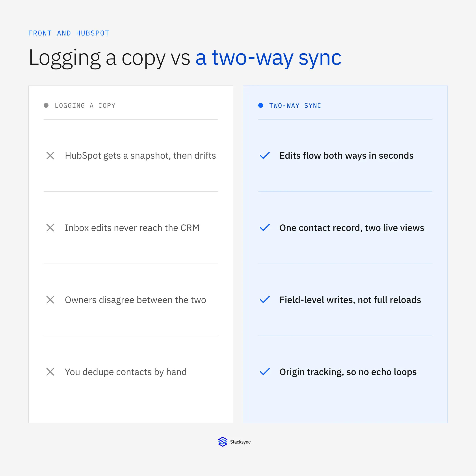Screen dimensions: 476x476
Task: Click 'One contact record, two live views'
Action: click(352, 228)
